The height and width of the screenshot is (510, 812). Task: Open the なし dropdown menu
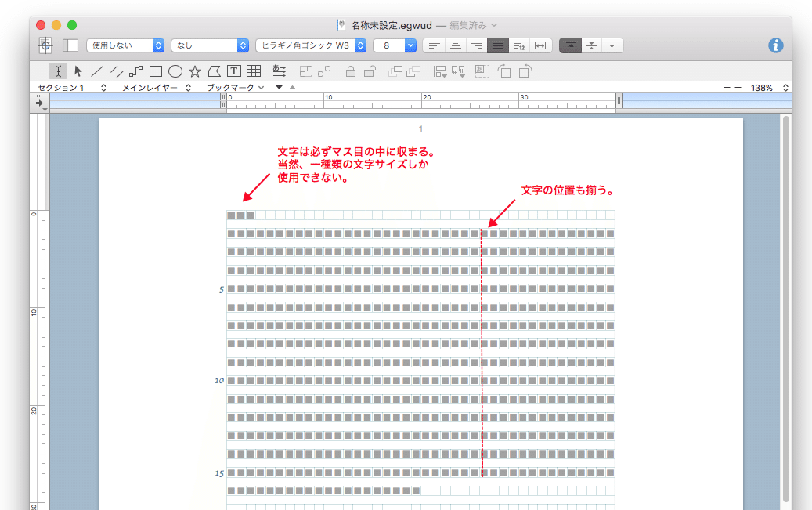[x=210, y=45]
